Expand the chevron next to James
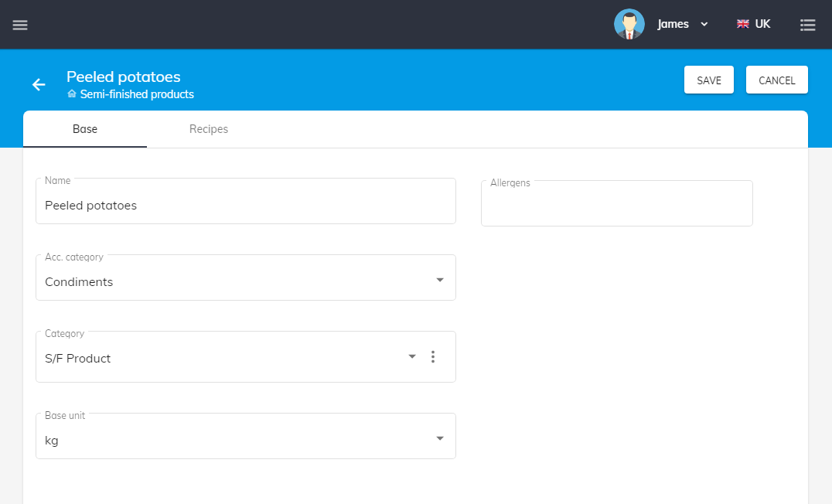The width and height of the screenshot is (832, 504). point(704,24)
